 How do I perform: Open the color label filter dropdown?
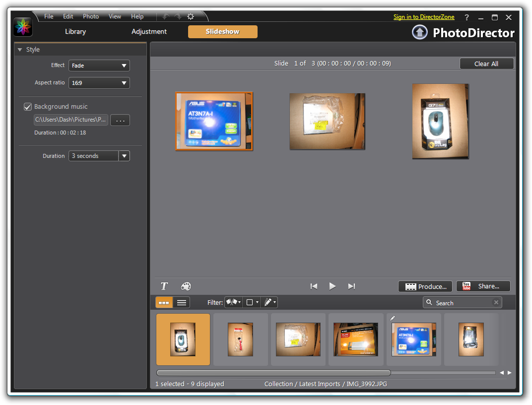252,302
